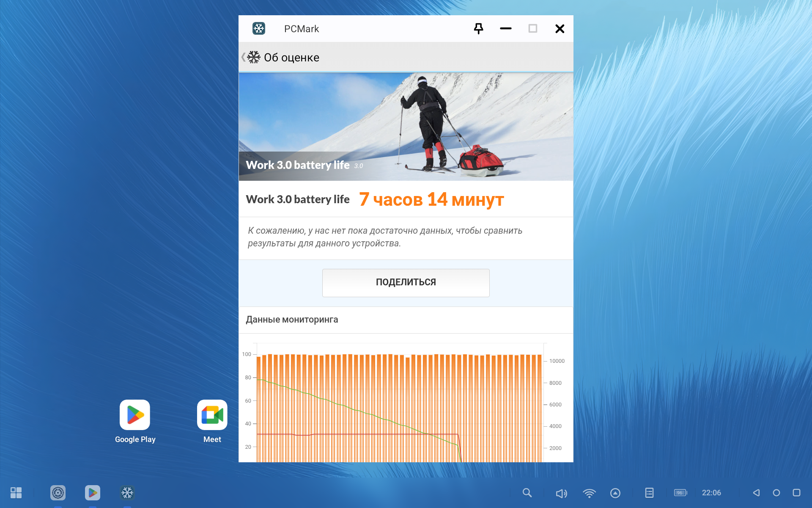Open Google Play from the desktop
Image resolution: width=812 pixels, height=508 pixels.
(135, 415)
